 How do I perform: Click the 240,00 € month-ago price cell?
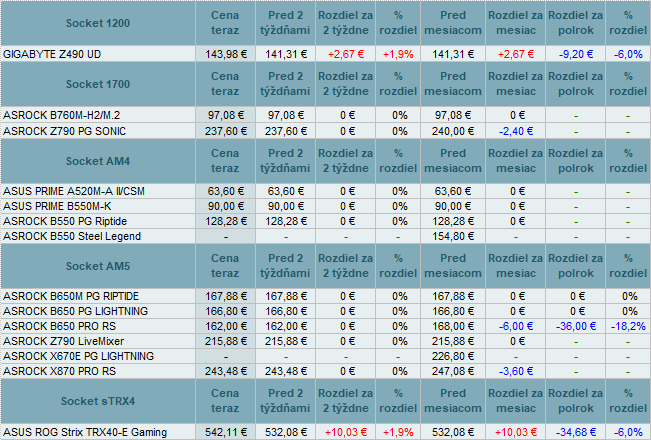coord(453,131)
